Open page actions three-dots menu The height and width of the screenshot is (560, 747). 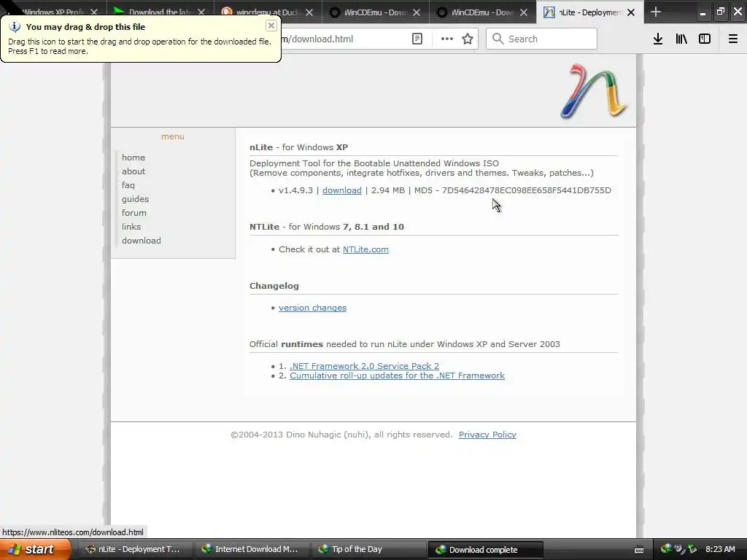point(447,39)
